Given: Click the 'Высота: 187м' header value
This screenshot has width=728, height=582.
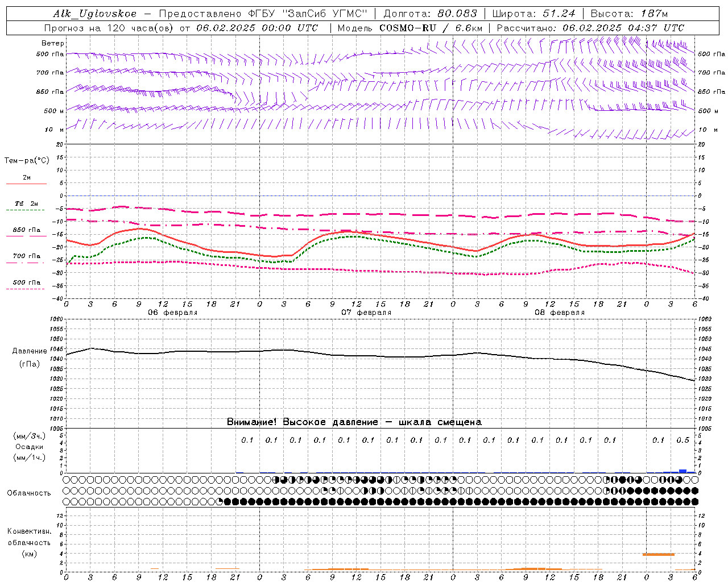Looking at the screenshot, I should pos(629,14).
